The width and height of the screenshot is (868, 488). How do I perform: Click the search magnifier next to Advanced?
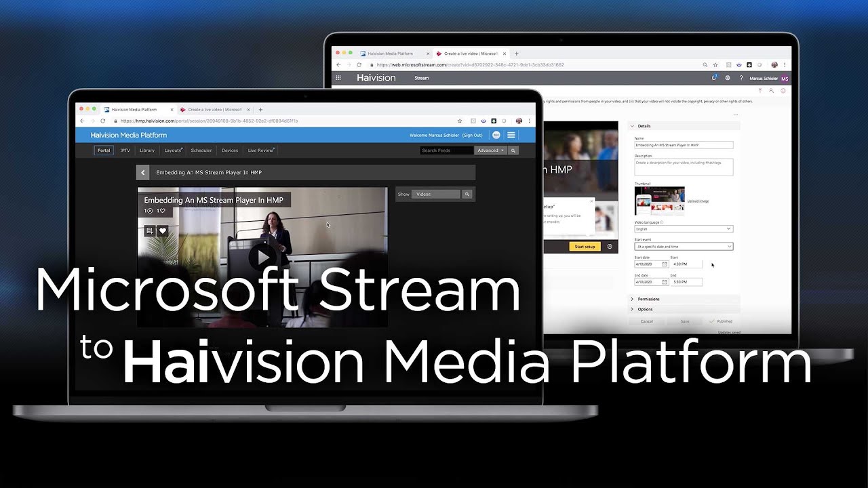click(x=513, y=150)
